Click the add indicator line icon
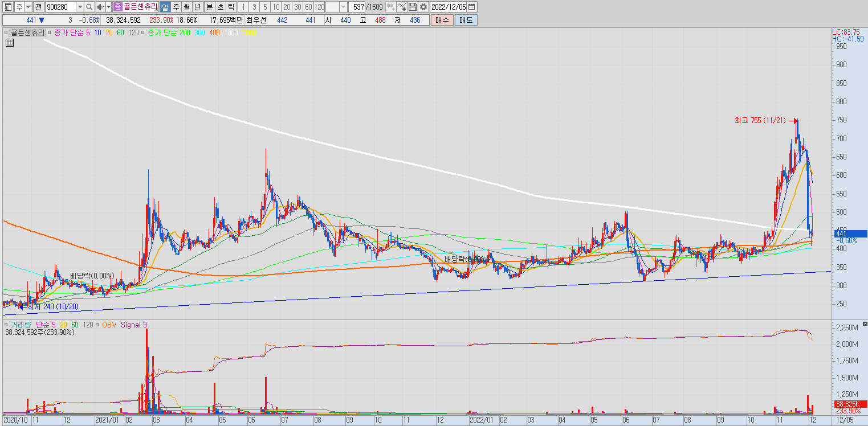 coord(402,7)
